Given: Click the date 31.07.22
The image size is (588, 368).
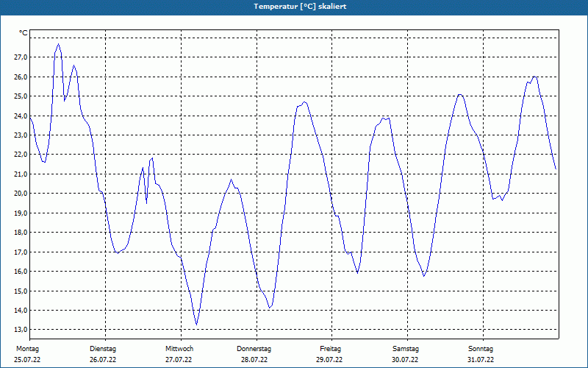Looking at the screenshot, I should 481,360.
